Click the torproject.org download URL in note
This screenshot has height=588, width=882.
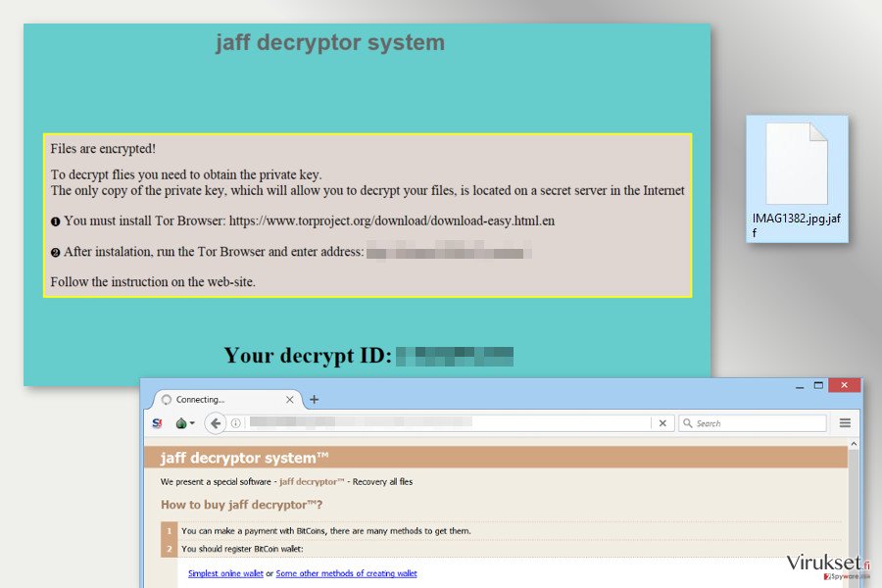click(391, 220)
